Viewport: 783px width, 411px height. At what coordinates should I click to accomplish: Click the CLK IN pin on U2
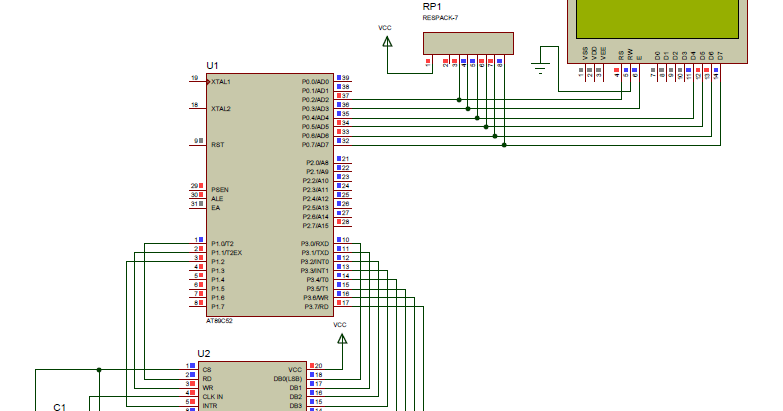(x=213, y=397)
